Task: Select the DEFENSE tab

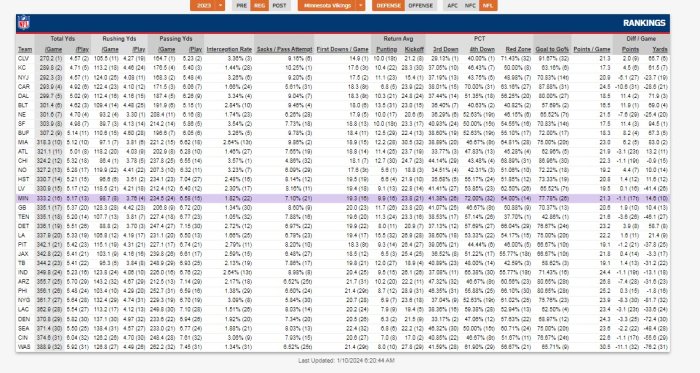Action: click(388, 5)
